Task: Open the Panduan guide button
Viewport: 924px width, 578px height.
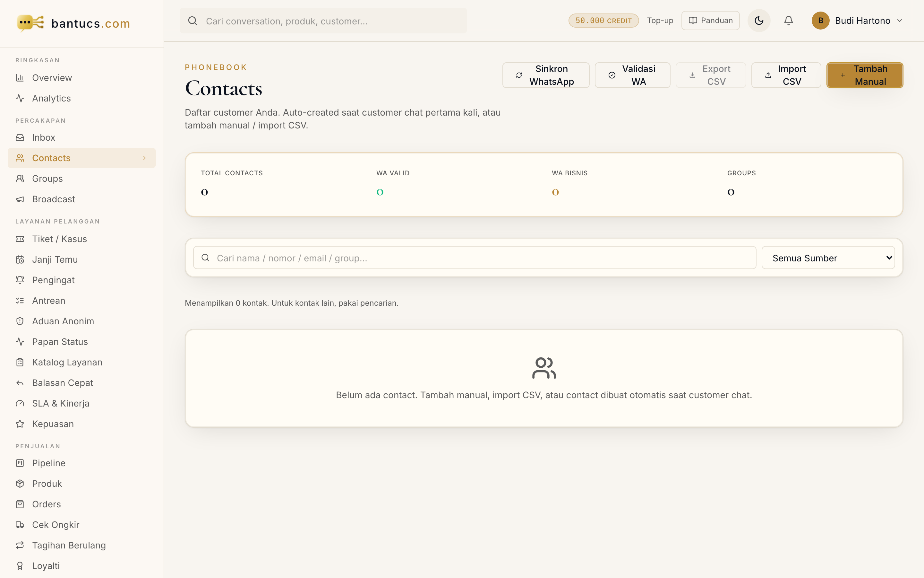Action: [710, 21]
